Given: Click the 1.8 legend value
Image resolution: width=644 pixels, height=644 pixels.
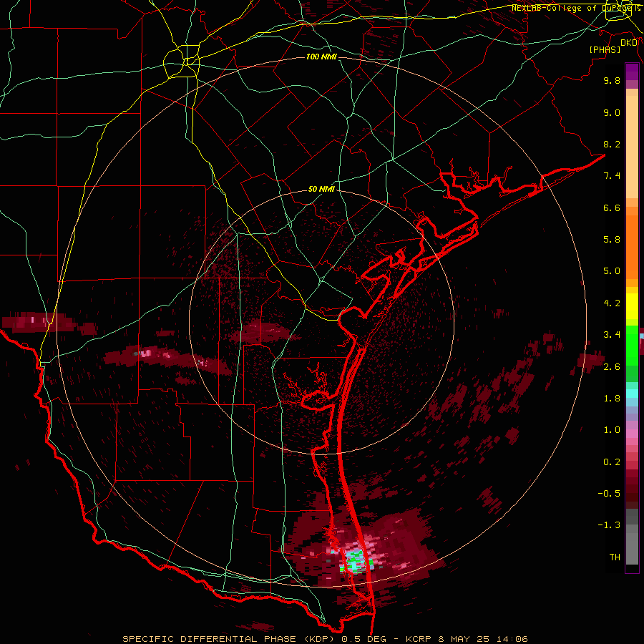Looking at the screenshot, I should pyautogui.click(x=612, y=399).
